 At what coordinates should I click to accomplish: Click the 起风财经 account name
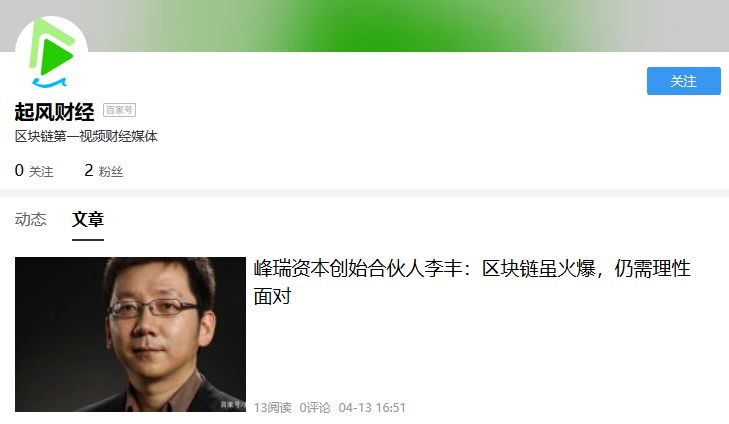pyautogui.click(x=54, y=112)
